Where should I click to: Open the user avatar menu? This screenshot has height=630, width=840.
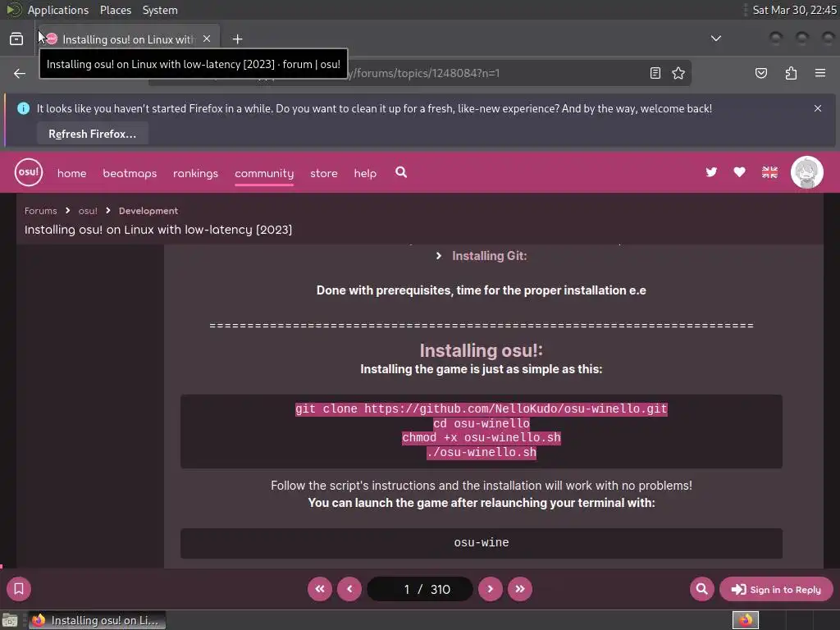[x=807, y=172]
